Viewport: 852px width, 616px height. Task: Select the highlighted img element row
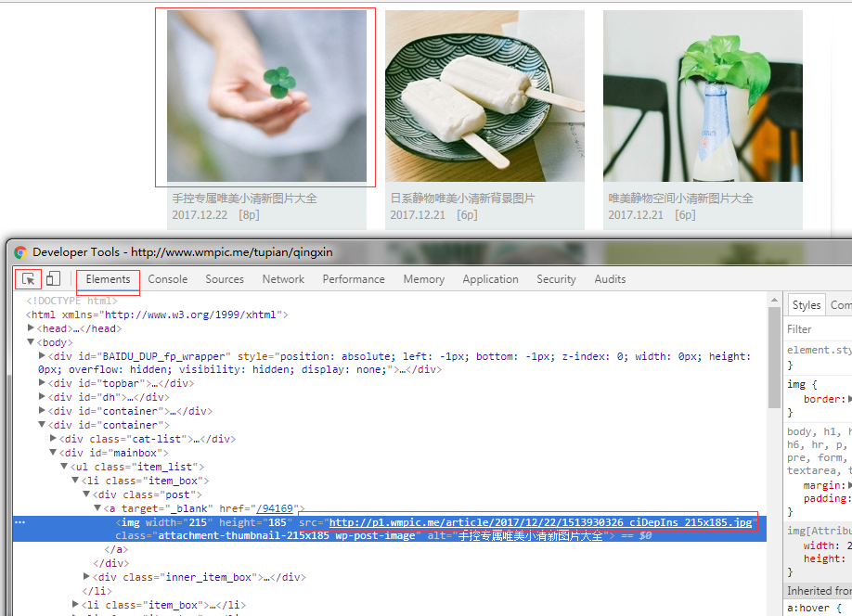[390, 529]
